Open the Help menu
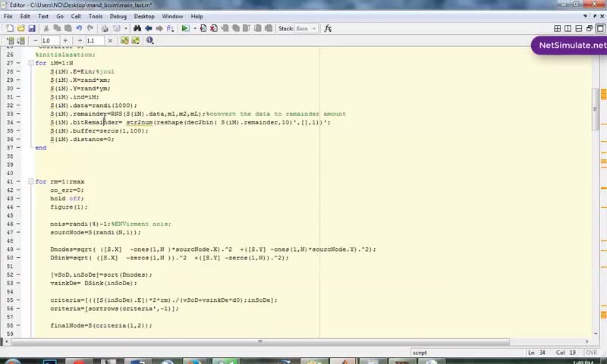This screenshot has height=364, width=607. [x=197, y=16]
